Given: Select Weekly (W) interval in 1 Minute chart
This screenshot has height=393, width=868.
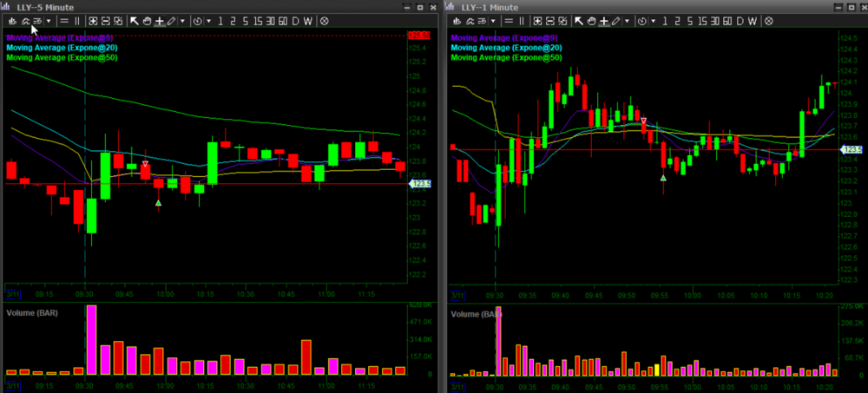Looking at the screenshot, I should coord(753,20).
